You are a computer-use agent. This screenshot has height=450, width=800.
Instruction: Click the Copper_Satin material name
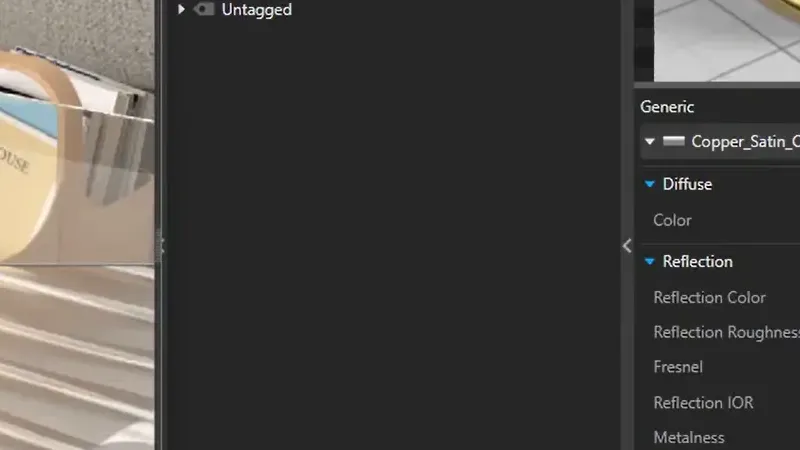click(x=745, y=141)
